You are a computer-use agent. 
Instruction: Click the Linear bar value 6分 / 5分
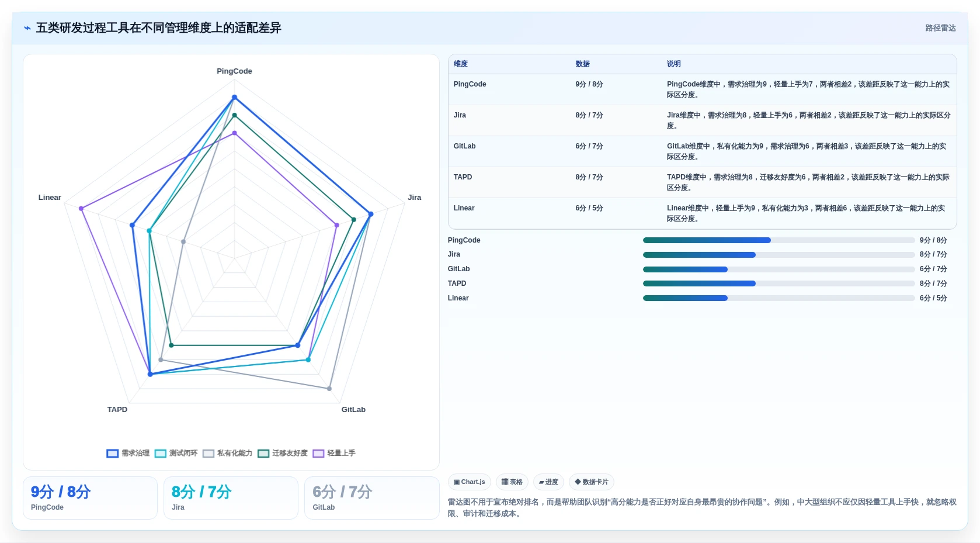(933, 298)
